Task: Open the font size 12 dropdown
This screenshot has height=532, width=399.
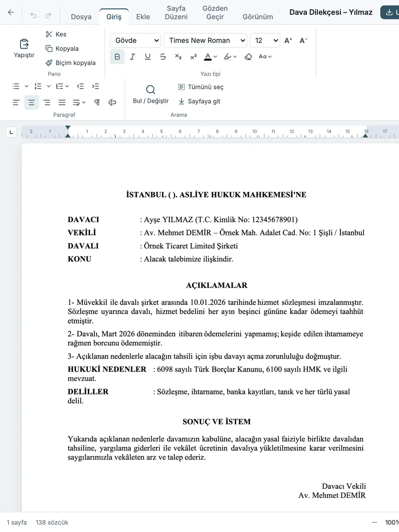Action: coord(265,40)
